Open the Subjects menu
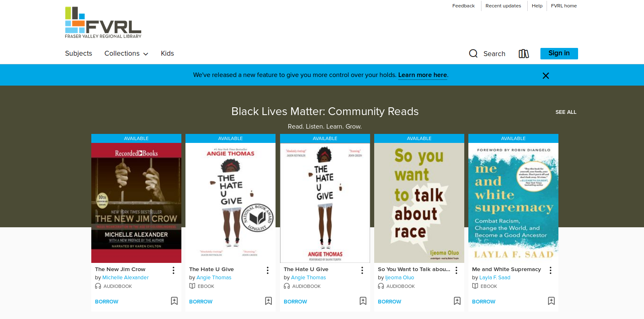The image size is (644, 319). 79,54
